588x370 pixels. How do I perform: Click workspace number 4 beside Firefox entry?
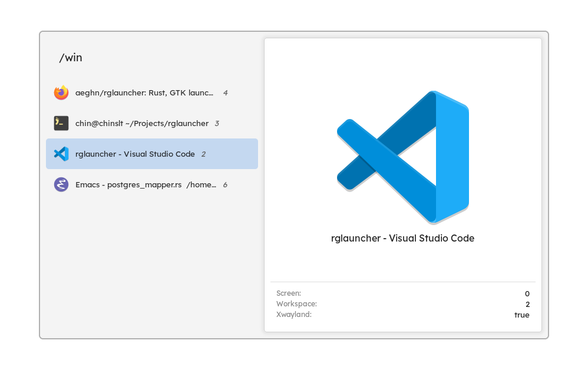[226, 93]
